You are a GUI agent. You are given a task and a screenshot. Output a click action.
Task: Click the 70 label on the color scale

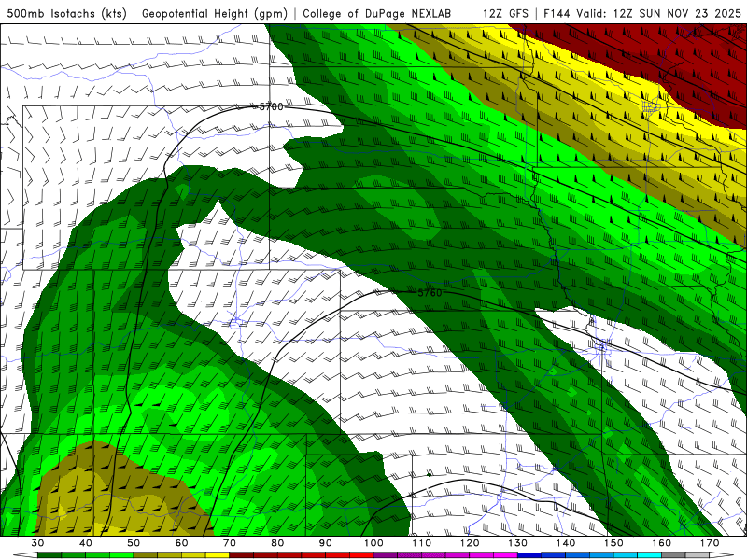point(230,543)
